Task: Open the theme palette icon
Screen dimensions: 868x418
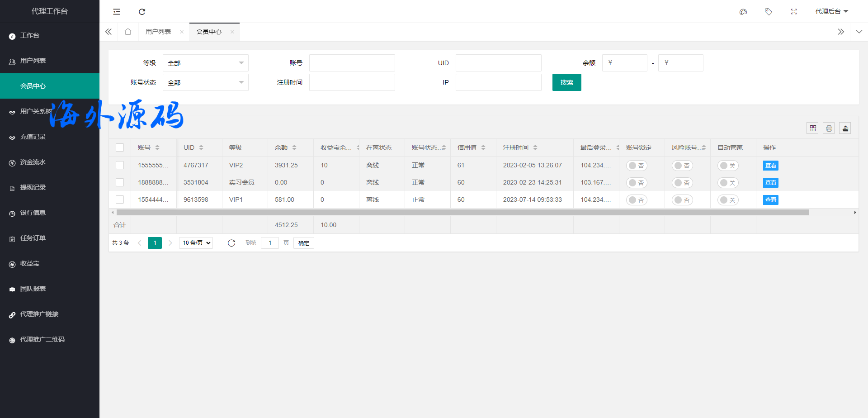Action: [743, 12]
